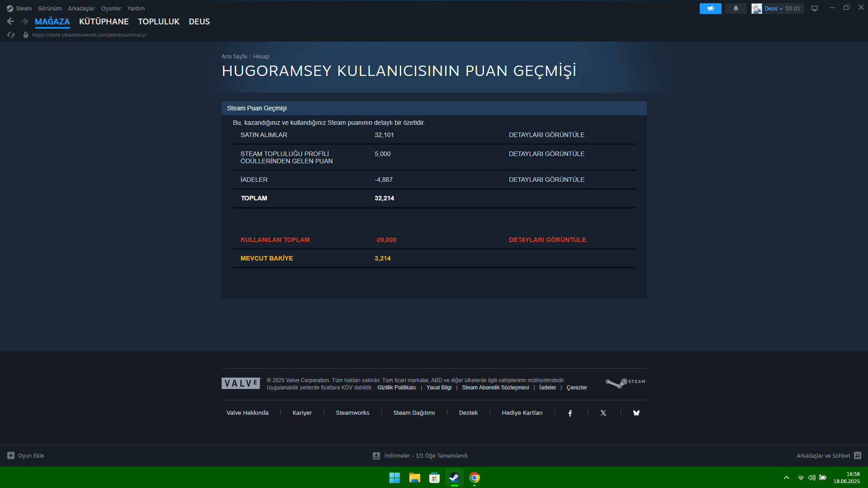This screenshot has width=868, height=488.
Task: View details for Steam Topluluğu profile ödülleri
Action: [546, 154]
